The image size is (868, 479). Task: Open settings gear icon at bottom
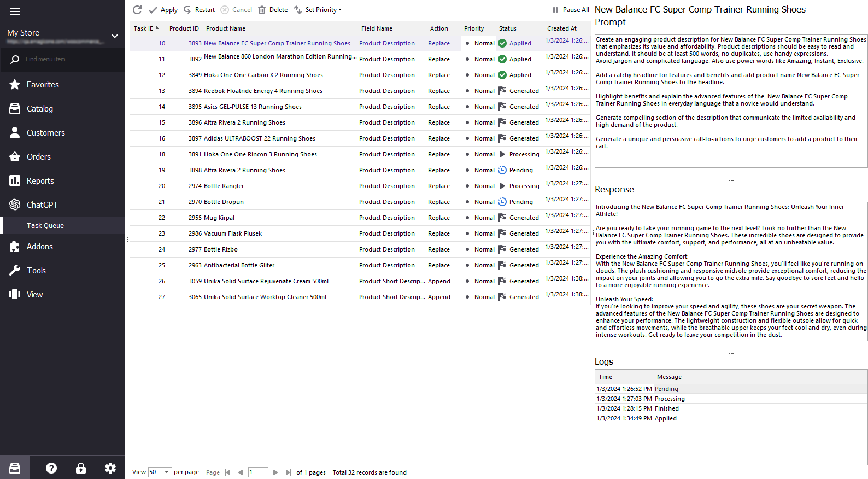(x=110, y=468)
